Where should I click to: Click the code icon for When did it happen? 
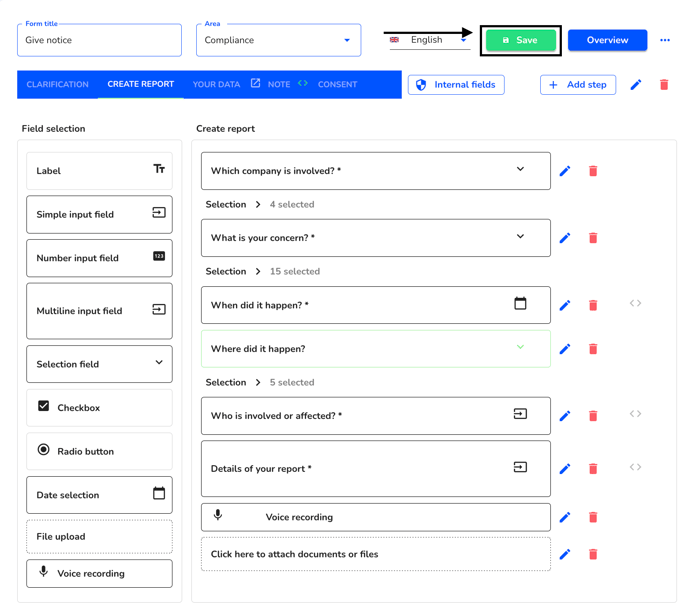point(635,303)
